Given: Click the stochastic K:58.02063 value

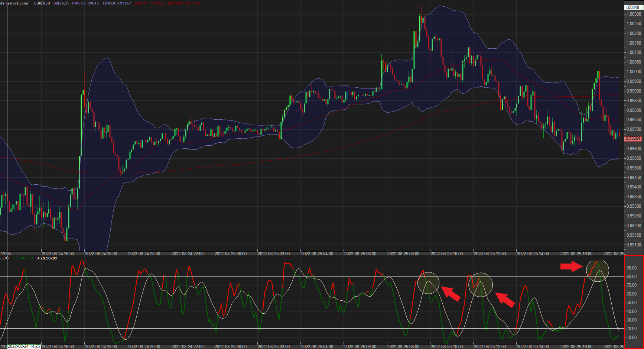Looking at the screenshot, I should point(23,258).
